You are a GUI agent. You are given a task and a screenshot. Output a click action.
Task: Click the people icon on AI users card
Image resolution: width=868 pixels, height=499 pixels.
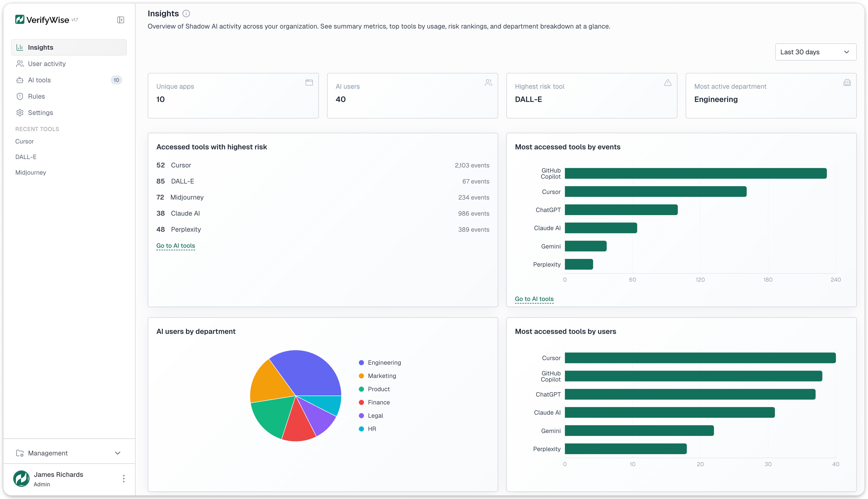[x=488, y=83]
